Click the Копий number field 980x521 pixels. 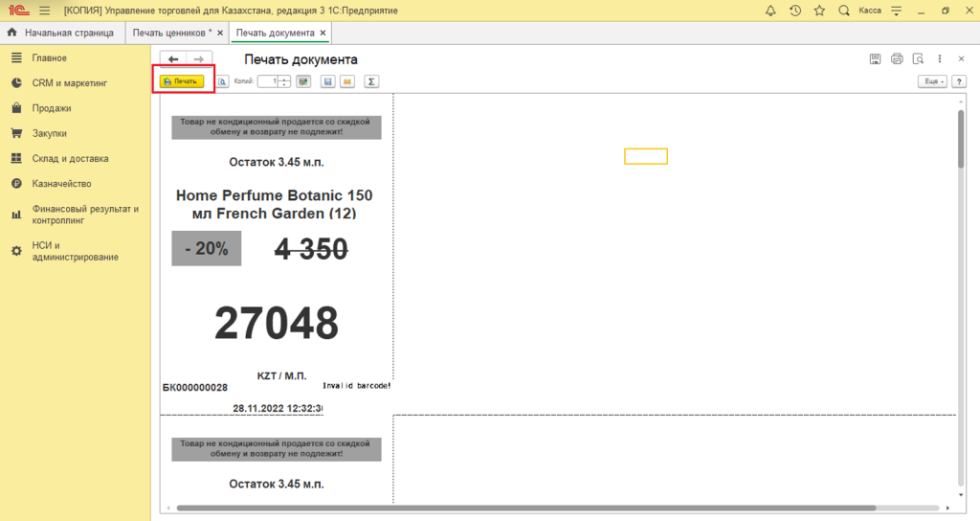[268, 81]
